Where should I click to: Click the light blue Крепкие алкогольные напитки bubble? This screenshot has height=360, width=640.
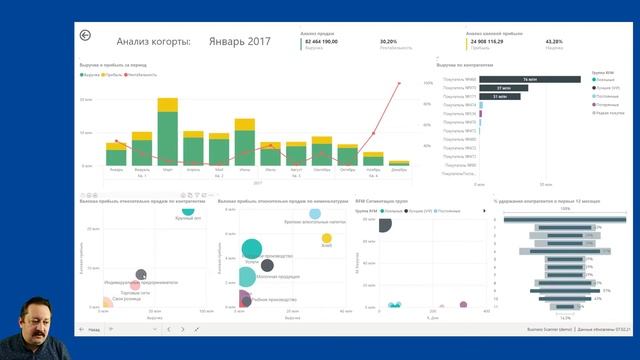coord(315,213)
